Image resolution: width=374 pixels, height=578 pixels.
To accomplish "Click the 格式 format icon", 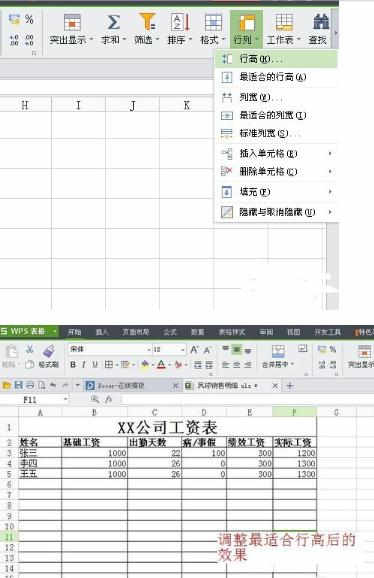I will (213, 22).
